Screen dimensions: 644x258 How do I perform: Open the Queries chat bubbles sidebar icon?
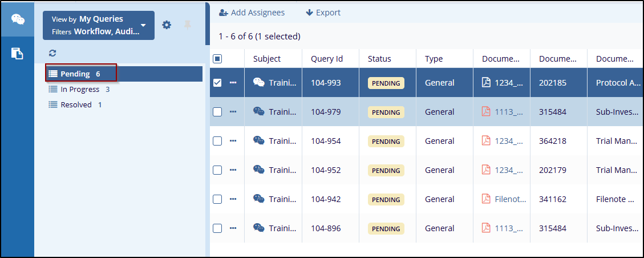point(18,19)
